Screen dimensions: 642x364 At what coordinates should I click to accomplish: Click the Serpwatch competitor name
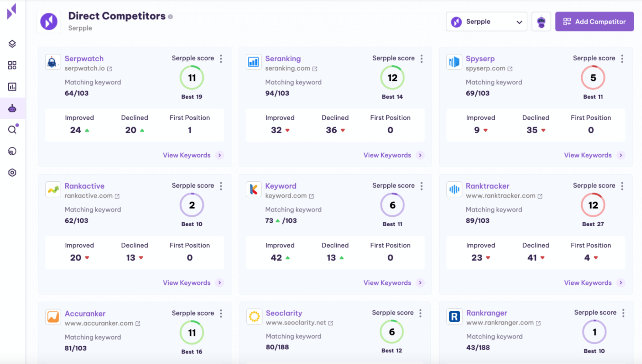click(84, 58)
